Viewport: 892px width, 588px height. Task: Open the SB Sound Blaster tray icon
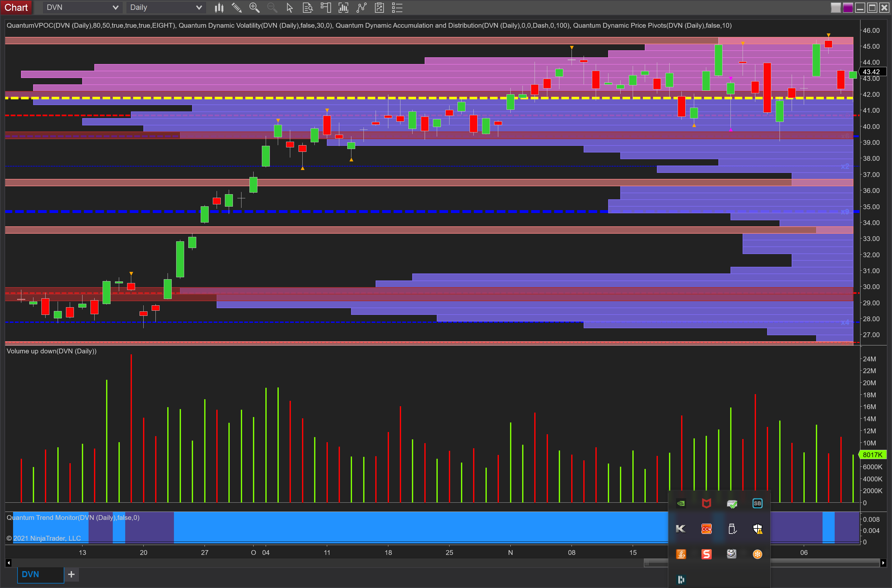pyautogui.click(x=757, y=503)
